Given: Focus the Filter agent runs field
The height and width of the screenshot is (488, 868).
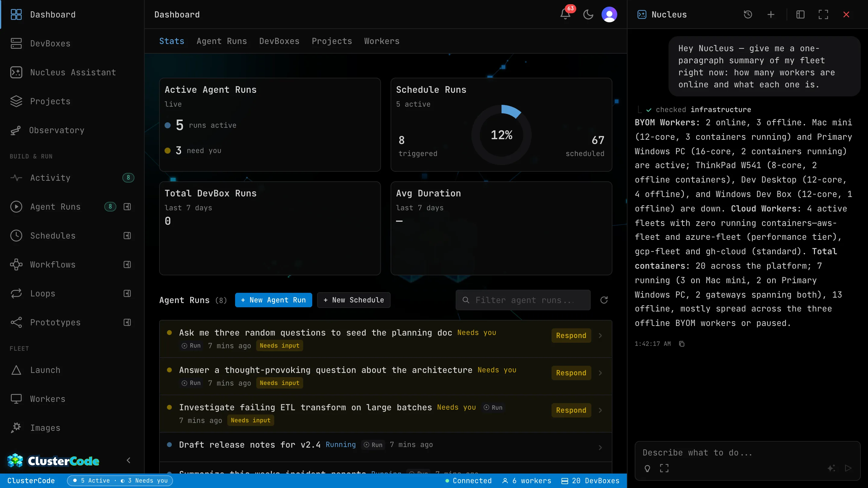Looking at the screenshot, I should click(523, 300).
